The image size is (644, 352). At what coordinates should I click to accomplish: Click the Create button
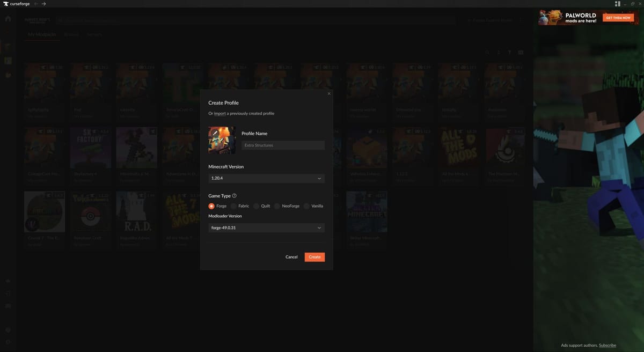coord(314,256)
